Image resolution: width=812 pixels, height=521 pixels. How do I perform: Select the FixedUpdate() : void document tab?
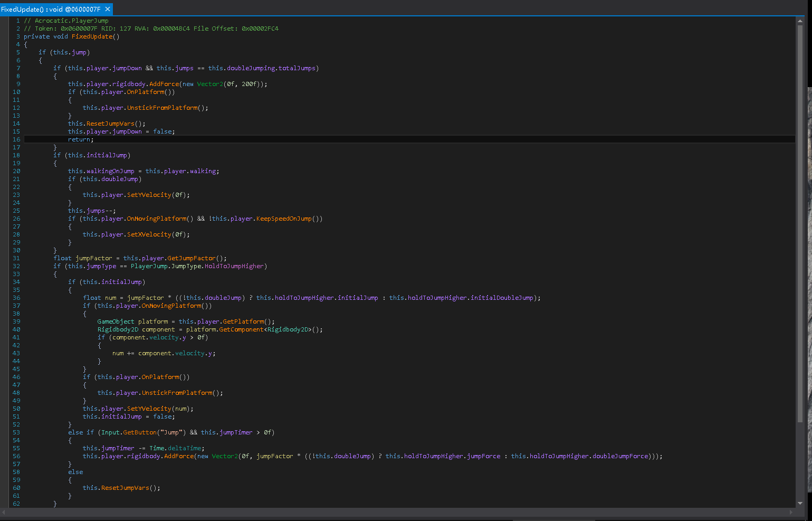tap(51, 10)
